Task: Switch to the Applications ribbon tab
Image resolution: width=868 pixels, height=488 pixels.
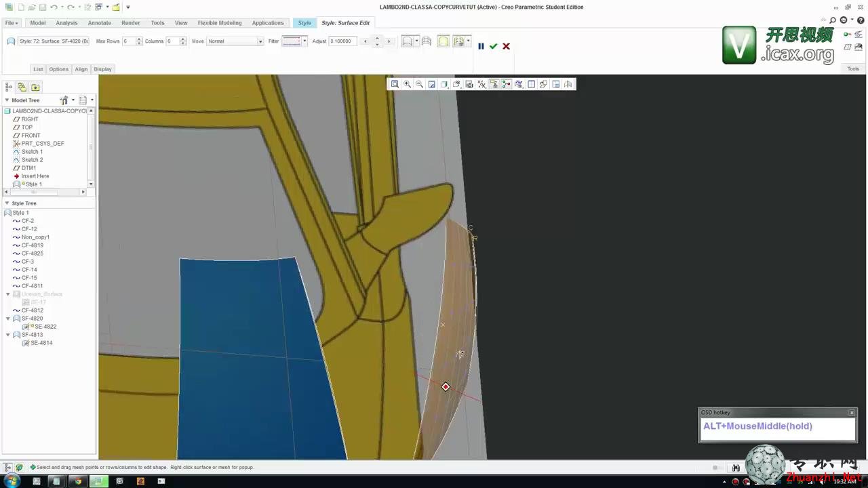Action: point(268,22)
